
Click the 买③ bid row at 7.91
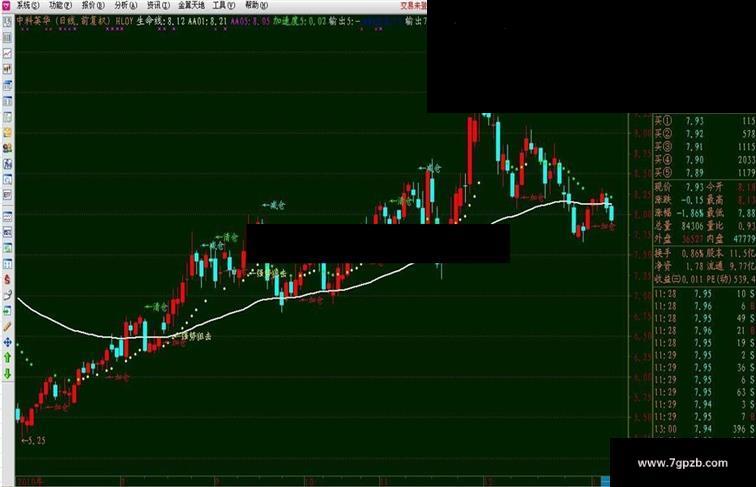pyautogui.click(x=704, y=147)
